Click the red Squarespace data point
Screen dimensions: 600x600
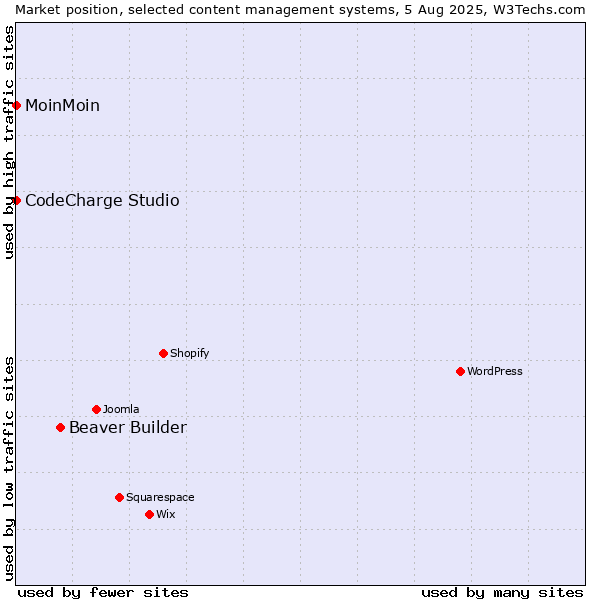click(119, 497)
